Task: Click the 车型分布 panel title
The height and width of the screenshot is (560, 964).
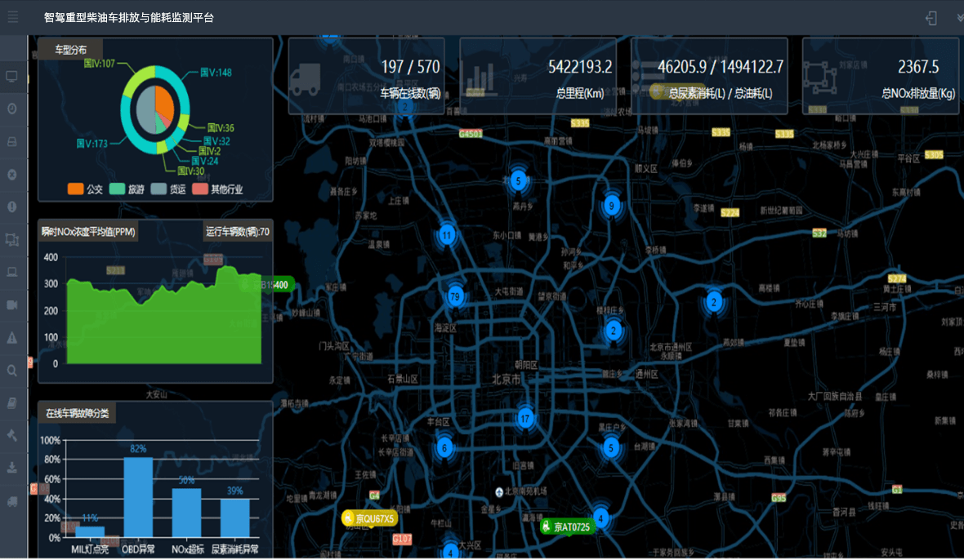Action: point(71,50)
